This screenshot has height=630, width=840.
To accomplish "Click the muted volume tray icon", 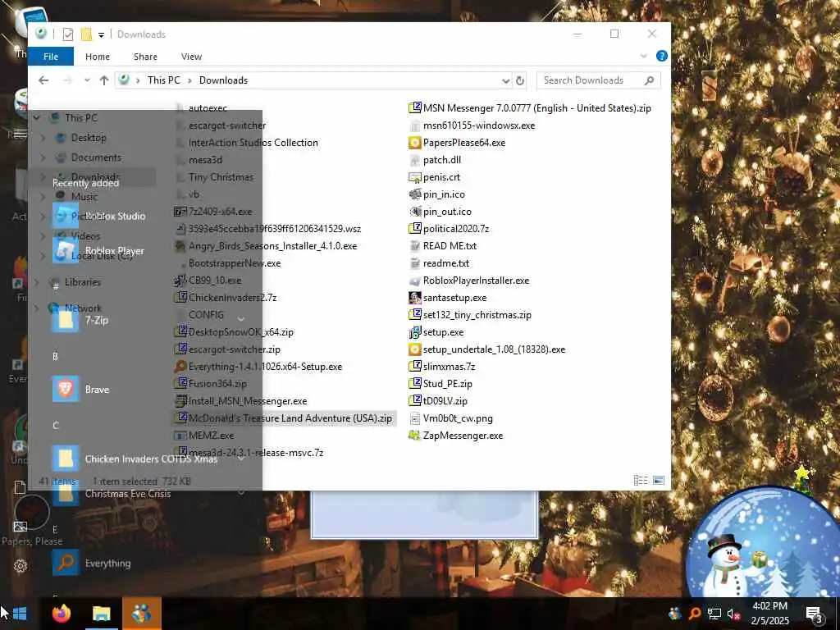I will (733, 614).
